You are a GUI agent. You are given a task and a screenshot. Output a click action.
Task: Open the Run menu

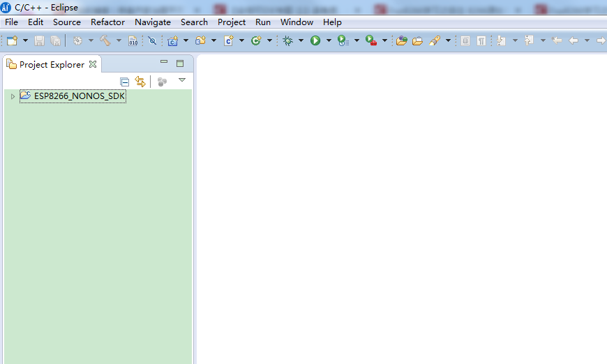click(263, 22)
